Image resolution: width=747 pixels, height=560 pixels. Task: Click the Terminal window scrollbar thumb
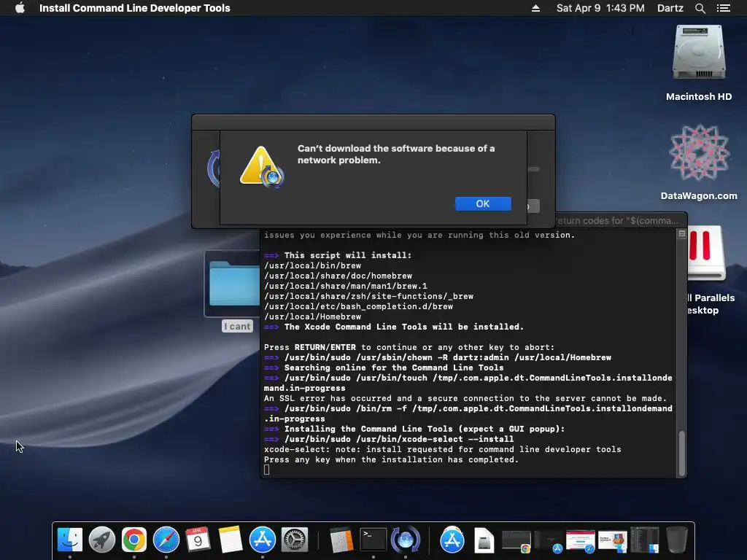point(682,453)
